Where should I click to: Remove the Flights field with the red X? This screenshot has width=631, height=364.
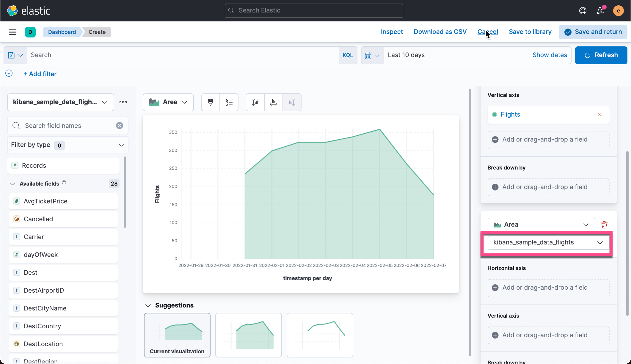[x=599, y=114]
